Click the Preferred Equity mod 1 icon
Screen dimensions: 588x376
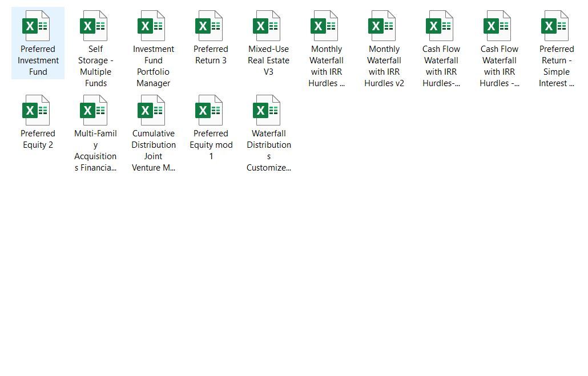point(210,111)
